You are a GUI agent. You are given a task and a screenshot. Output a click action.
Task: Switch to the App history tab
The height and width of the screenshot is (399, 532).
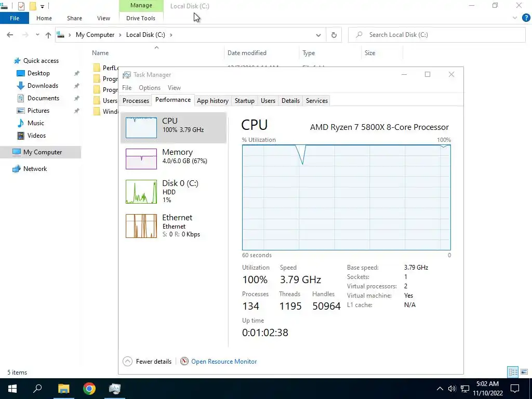click(x=212, y=101)
